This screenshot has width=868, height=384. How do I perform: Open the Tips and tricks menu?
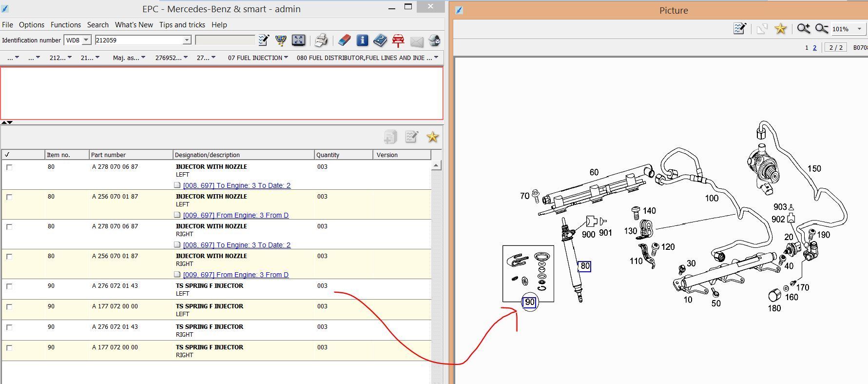(x=182, y=25)
